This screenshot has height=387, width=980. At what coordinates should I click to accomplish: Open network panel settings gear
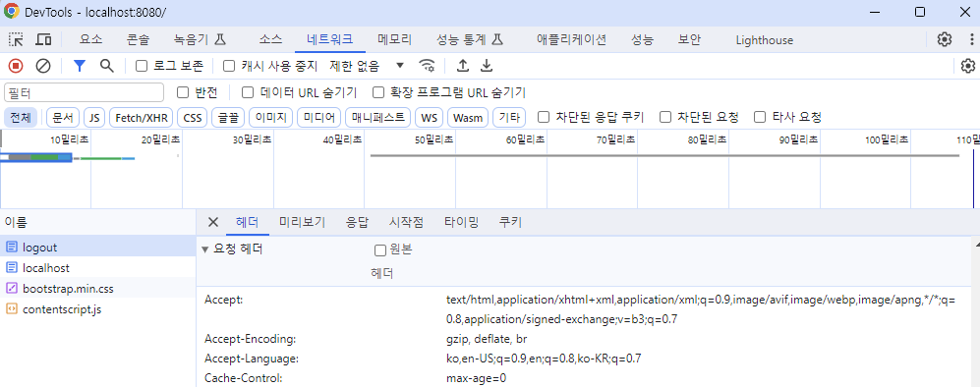coord(968,66)
